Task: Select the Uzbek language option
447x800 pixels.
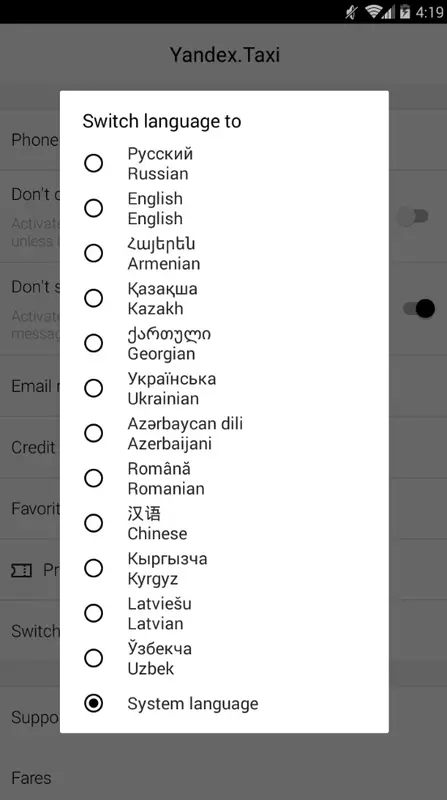Action: click(93, 658)
